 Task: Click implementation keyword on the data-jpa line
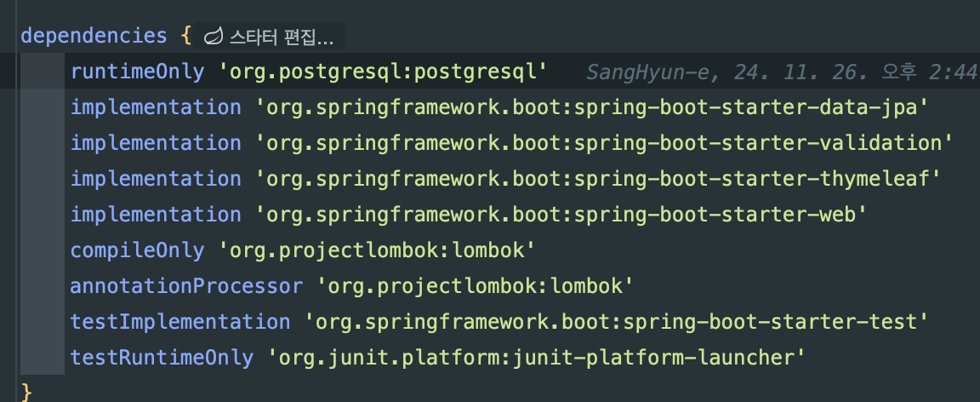click(156, 107)
